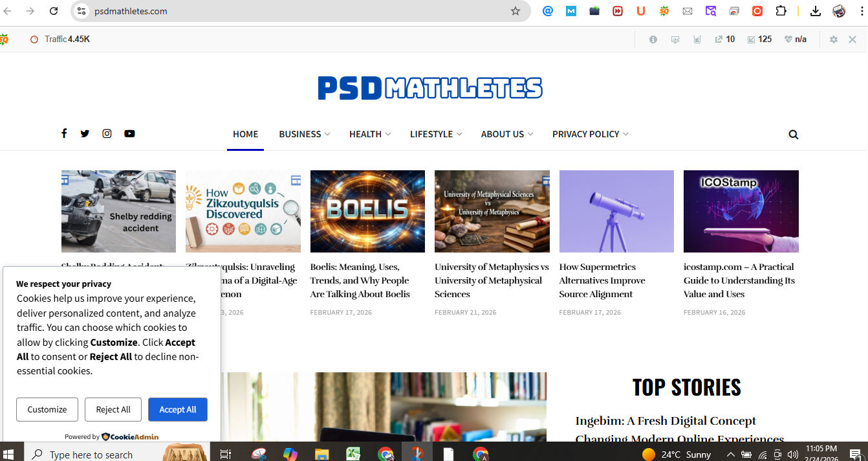Open the CookieAdmin powered-by link
This screenshot has height=461, width=868.
point(130,436)
